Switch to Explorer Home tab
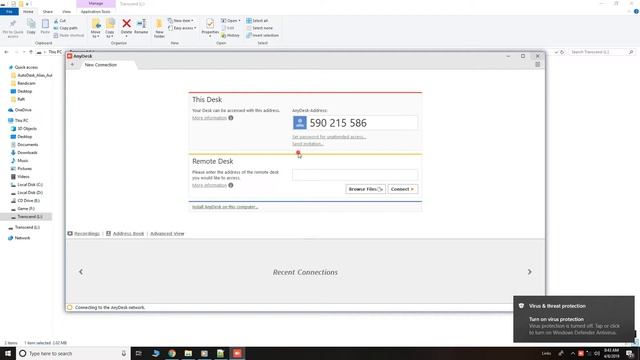 [28, 11]
